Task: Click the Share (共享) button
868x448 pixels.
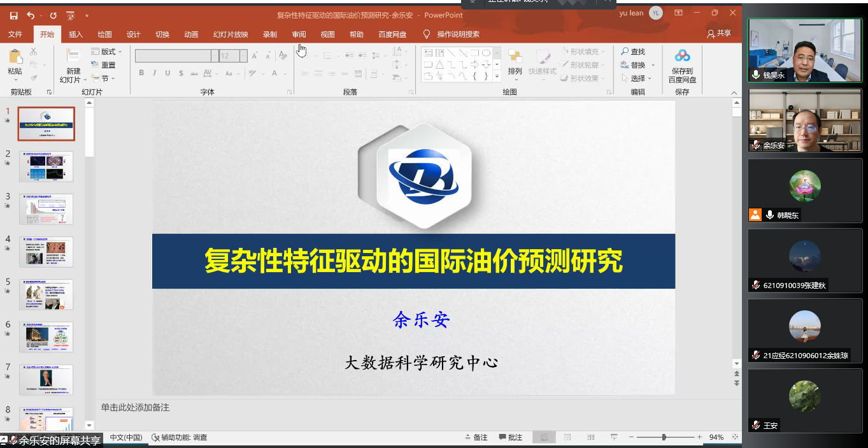Action: click(719, 33)
